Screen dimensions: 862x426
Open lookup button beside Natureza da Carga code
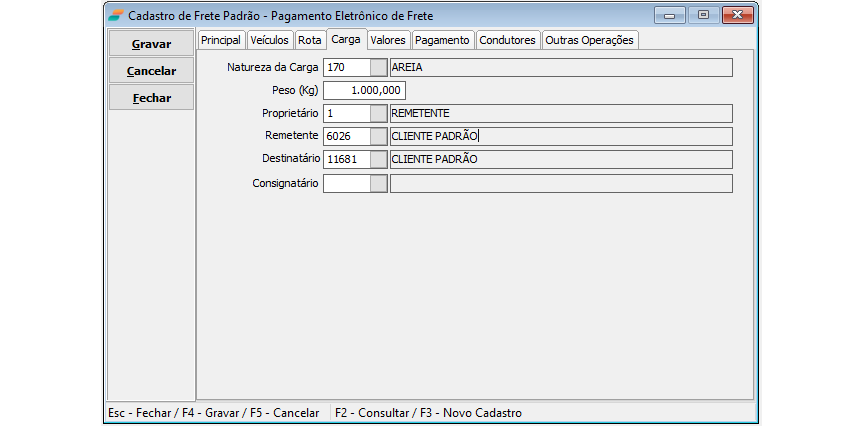click(379, 68)
